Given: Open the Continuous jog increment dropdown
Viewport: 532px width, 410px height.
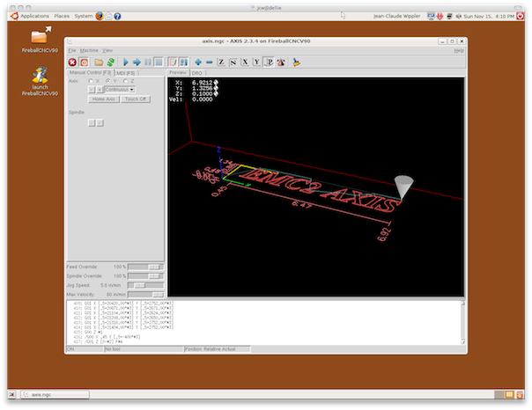Looking at the screenshot, I should pyautogui.click(x=120, y=90).
